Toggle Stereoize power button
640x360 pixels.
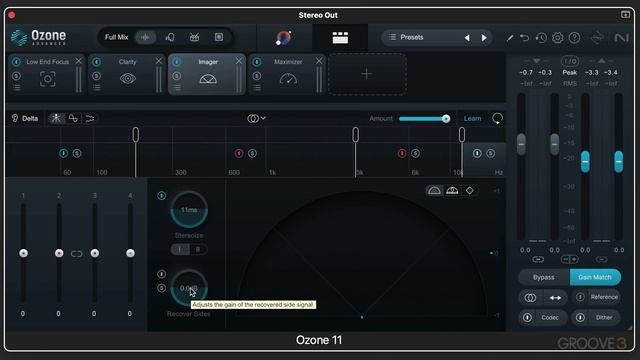162,196
